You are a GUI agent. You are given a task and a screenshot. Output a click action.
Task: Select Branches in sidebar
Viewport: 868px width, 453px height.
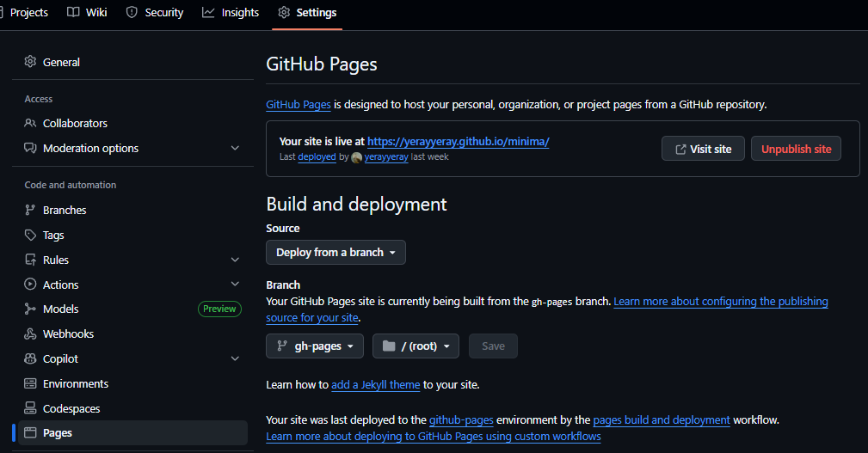pyautogui.click(x=132, y=210)
